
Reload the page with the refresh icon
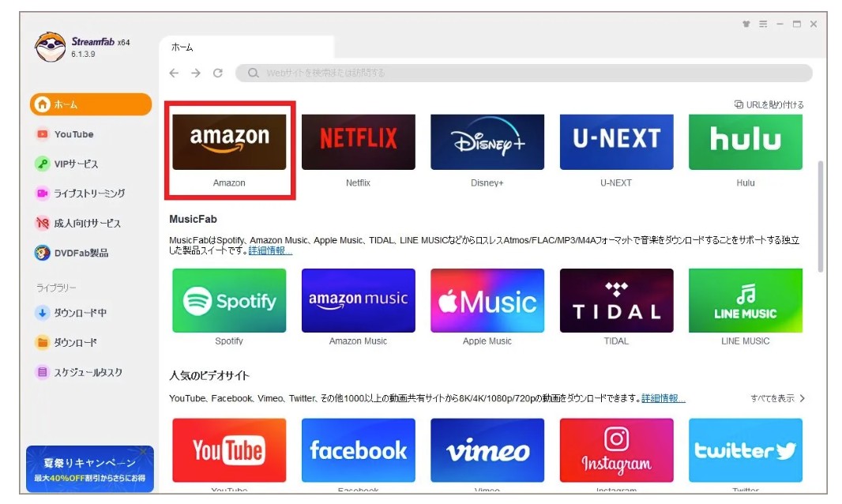coord(217,73)
